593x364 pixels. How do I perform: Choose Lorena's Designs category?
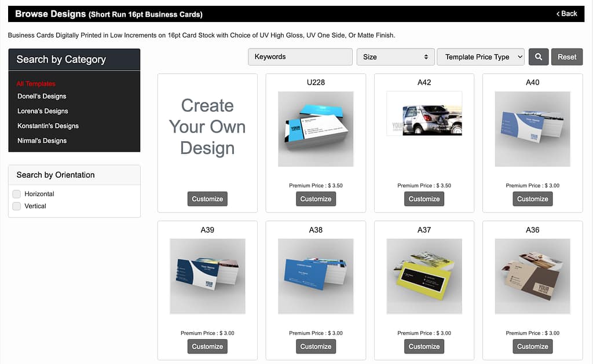(43, 111)
